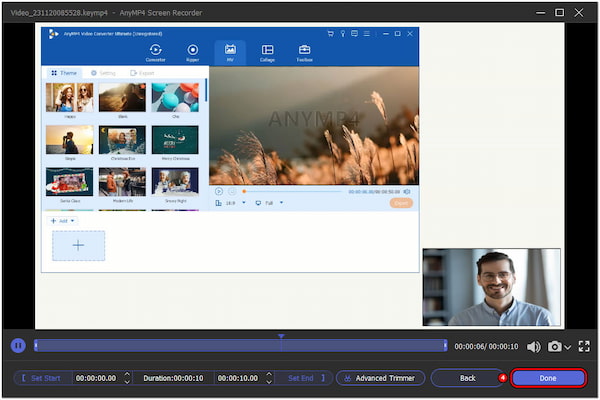Click the playhead marker on the timeline
The image size is (600, 400).
coord(281,337)
